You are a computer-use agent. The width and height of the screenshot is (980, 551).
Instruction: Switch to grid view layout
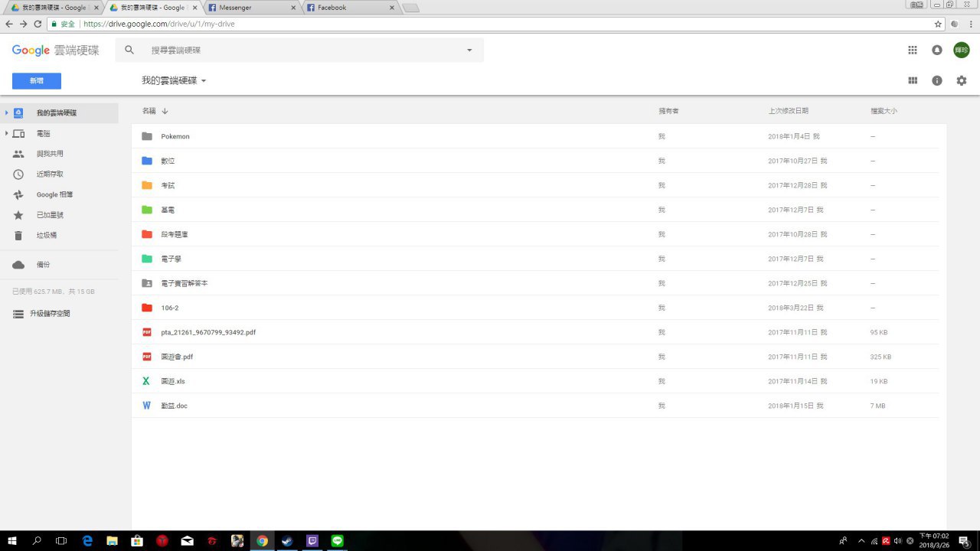(x=912, y=80)
